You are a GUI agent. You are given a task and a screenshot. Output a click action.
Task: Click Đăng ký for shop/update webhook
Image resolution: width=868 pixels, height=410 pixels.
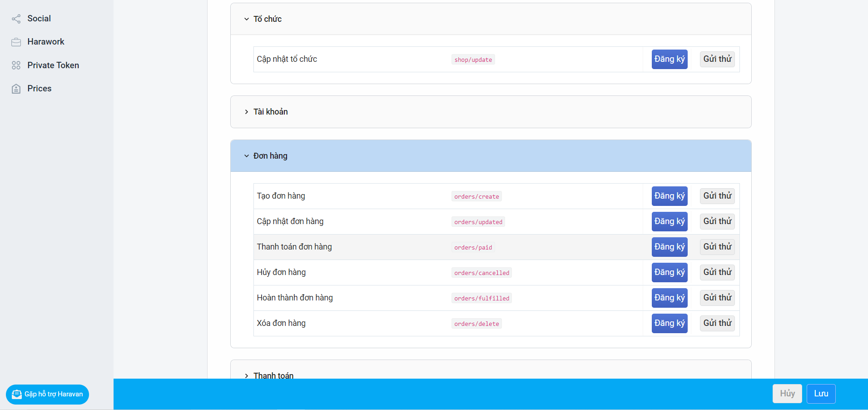[x=669, y=59]
